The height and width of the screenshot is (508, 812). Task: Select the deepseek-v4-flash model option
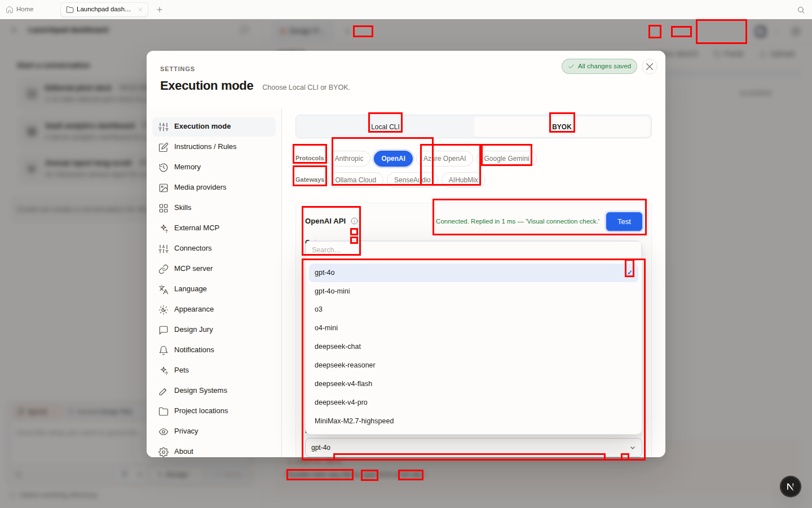point(473,384)
